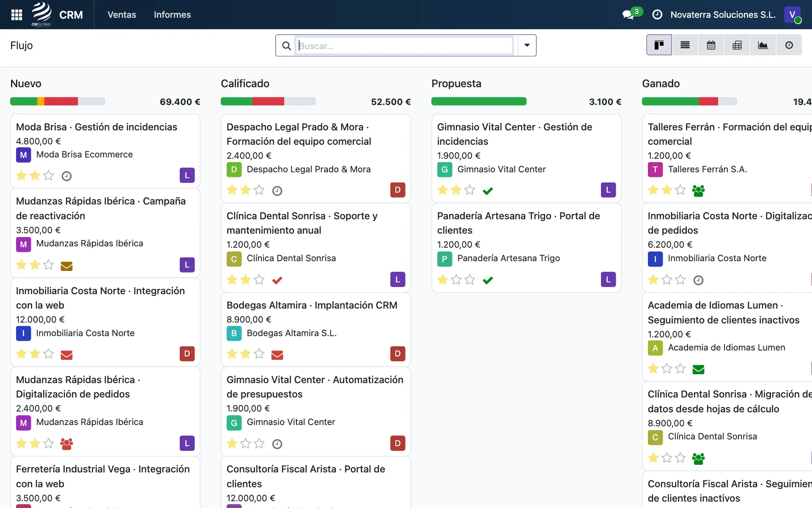Viewport: 812px width, 508px height.
Task: Switch to graph view
Action: pyautogui.click(x=763, y=45)
